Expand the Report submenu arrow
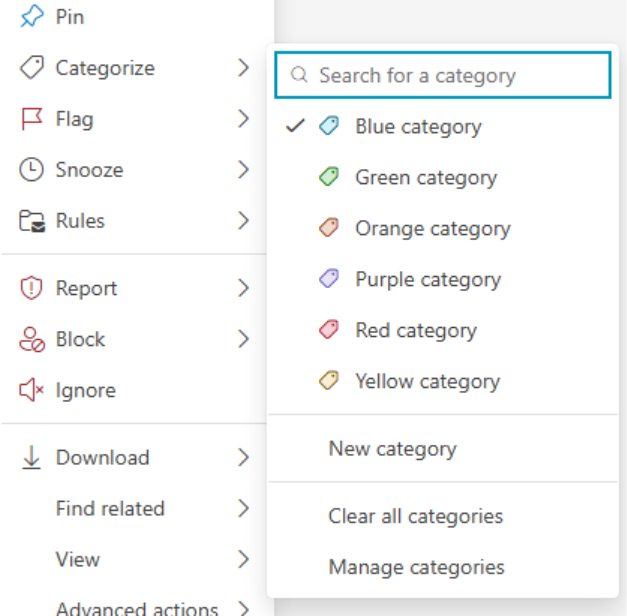Screen dimensions: 627x616 [x=244, y=288]
